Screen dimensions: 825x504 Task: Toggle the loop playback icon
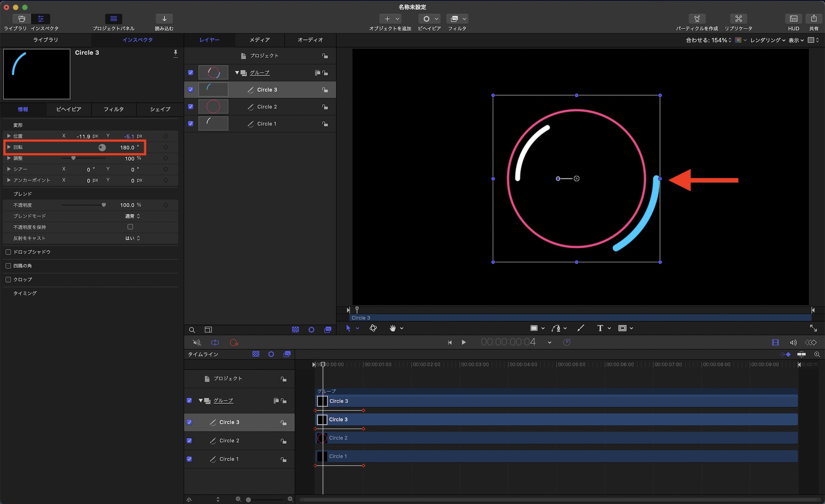pos(215,342)
